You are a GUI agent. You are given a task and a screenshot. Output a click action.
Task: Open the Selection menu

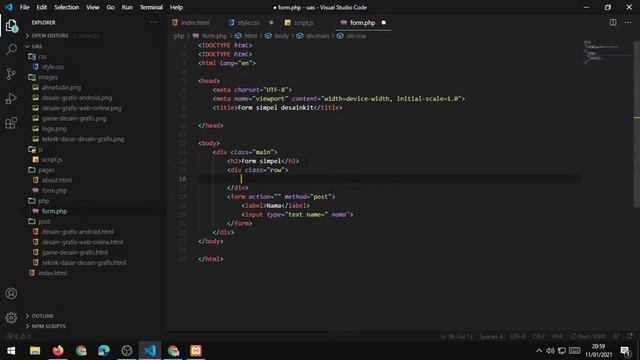[x=67, y=7]
